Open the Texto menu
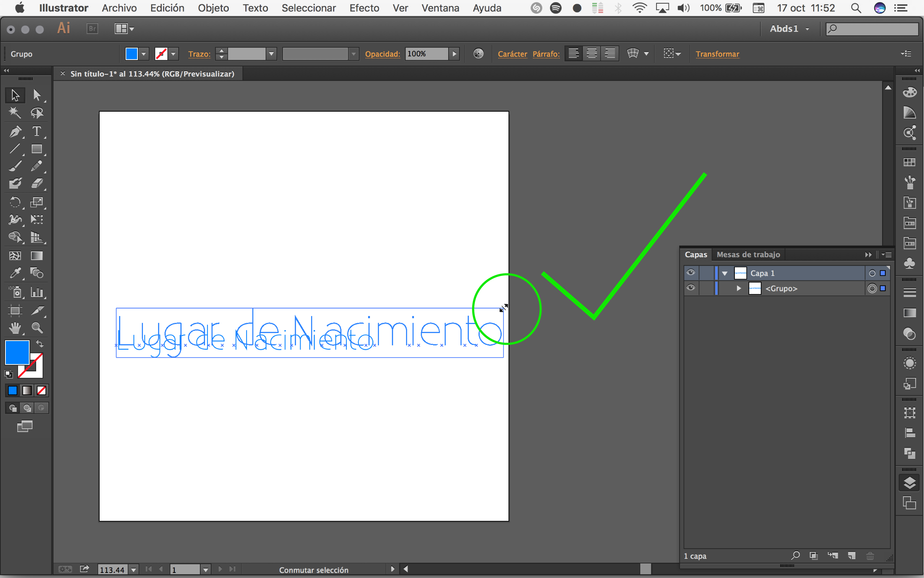 click(x=255, y=8)
